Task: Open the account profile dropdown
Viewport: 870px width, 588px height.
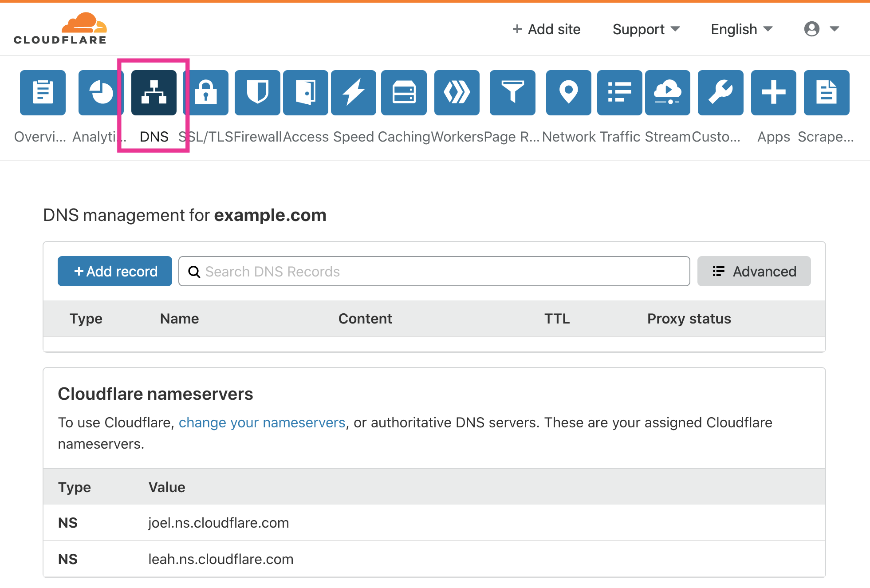Action: pos(820,29)
